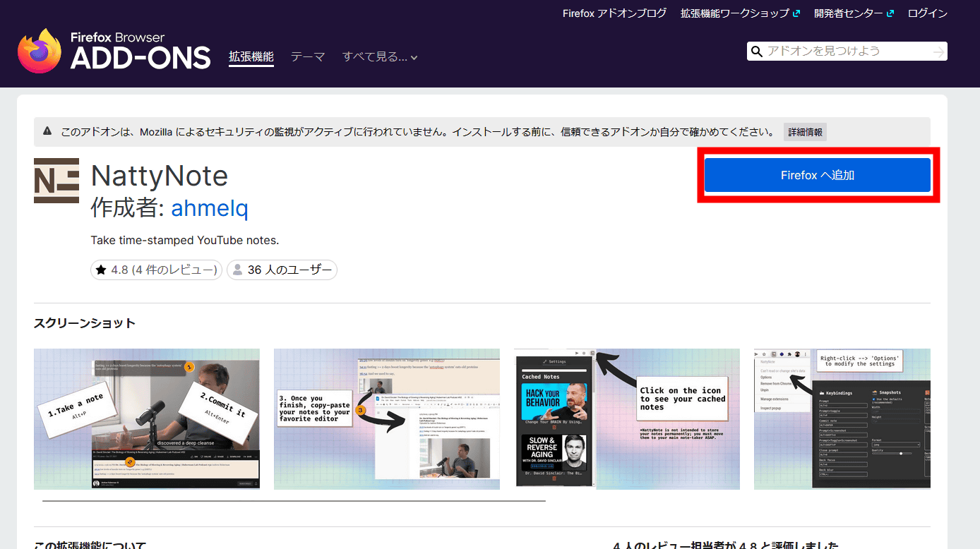Click the Firefox Browser Add-ons logo

[x=114, y=51]
